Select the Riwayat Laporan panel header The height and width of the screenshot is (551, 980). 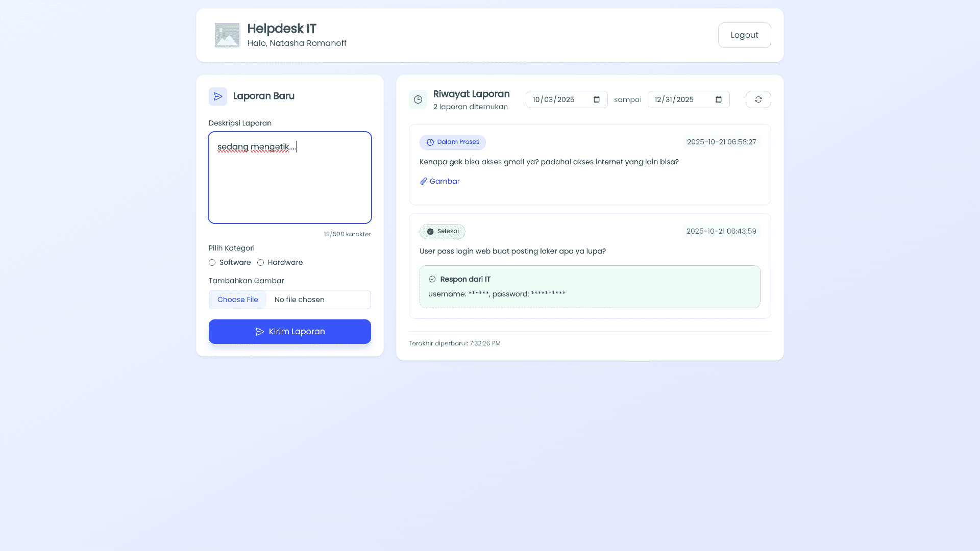pyautogui.click(x=471, y=94)
